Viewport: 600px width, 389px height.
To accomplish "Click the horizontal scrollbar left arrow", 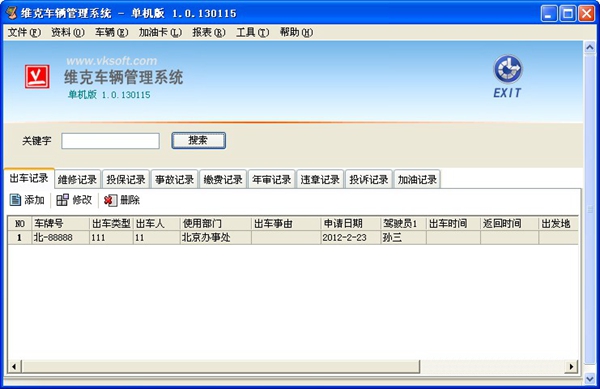I will point(14,366).
